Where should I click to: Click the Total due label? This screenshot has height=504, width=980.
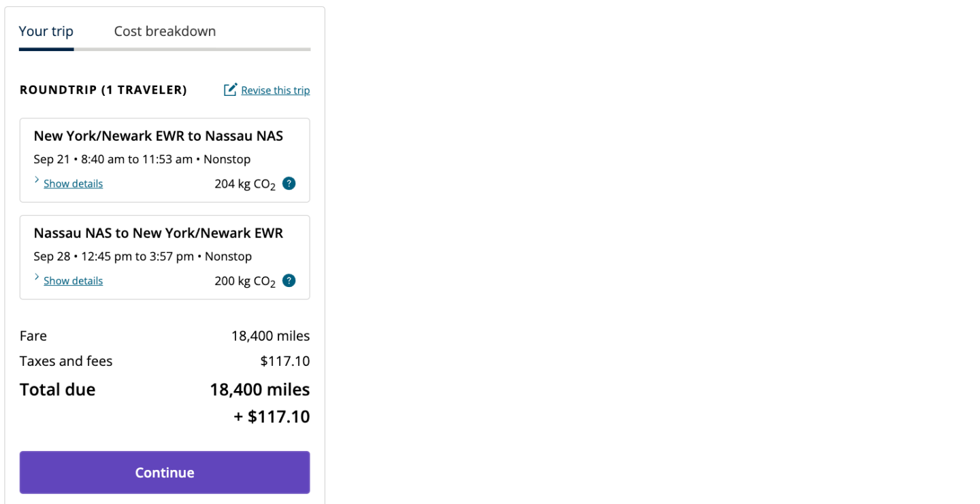coord(57,390)
